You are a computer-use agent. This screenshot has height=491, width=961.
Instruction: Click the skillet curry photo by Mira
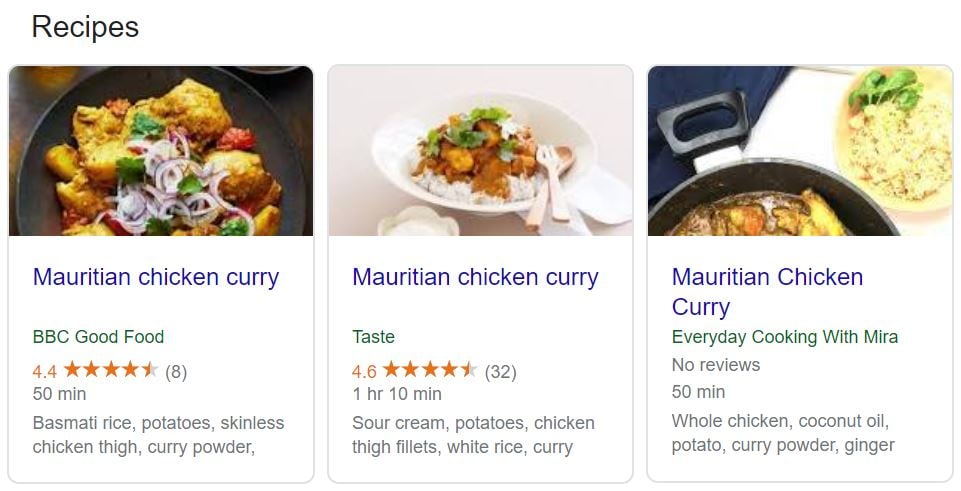click(800, 151)
